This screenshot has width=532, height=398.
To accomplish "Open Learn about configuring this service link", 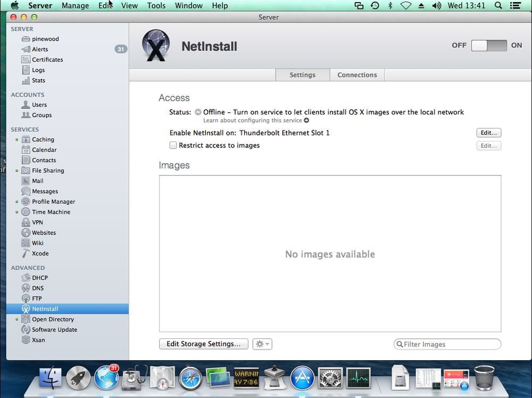I will (256, 120).
